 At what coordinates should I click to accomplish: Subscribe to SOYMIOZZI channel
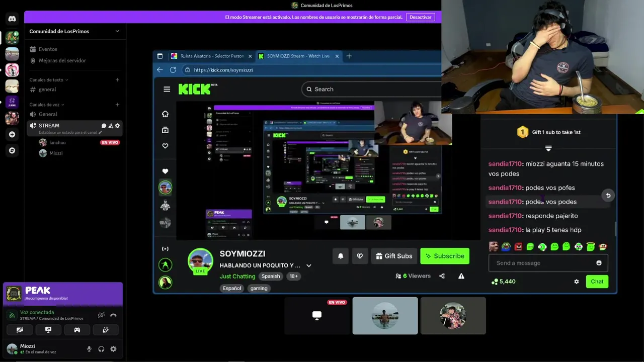tap(445, 256)
